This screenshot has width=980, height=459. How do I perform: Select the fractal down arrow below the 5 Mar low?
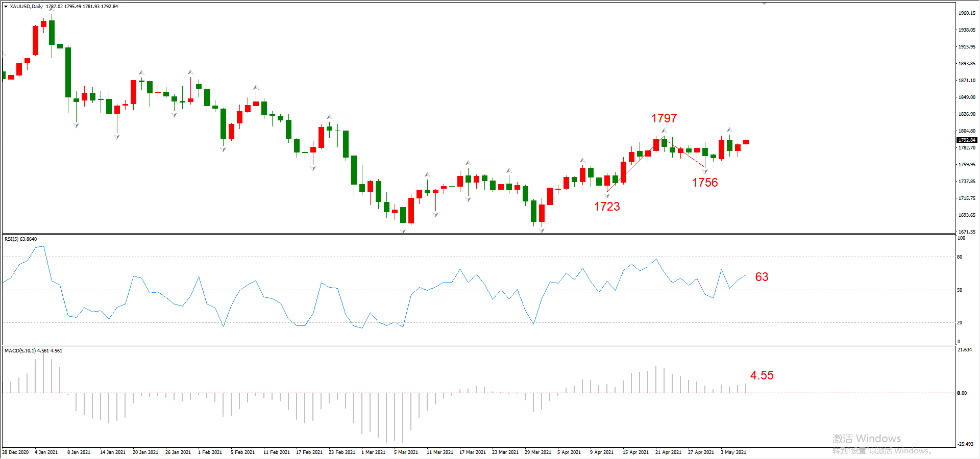click(x=403, y=231)
